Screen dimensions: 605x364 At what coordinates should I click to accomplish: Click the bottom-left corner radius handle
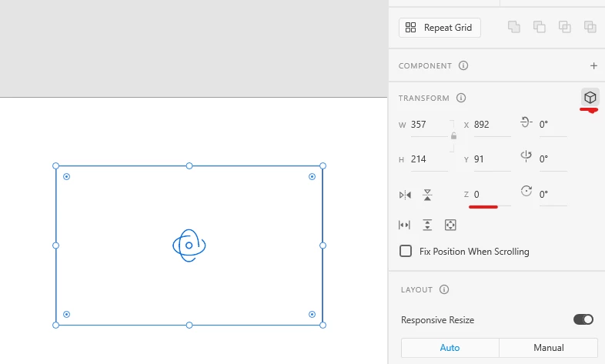point(66,314)
